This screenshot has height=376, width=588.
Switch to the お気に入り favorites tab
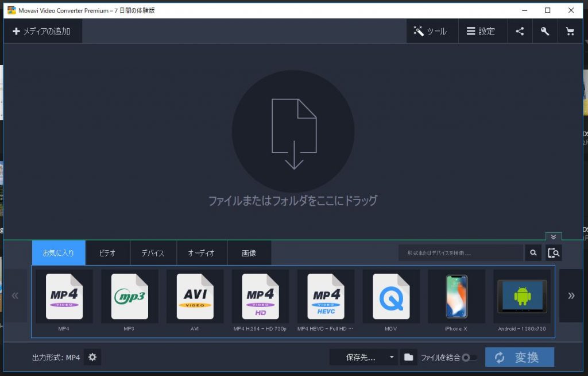[59, 253]
